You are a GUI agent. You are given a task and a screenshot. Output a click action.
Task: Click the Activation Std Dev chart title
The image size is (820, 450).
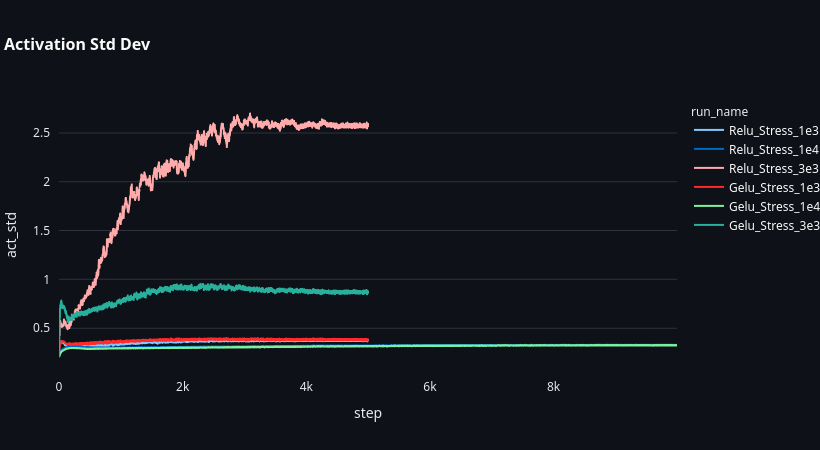click(77, 44)
